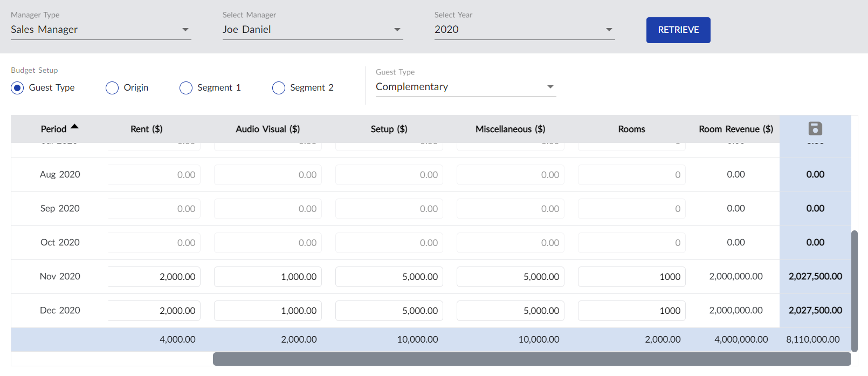868x376 pixels.
Task: Select the Guest Type radio button
Action: click(17, 88)
